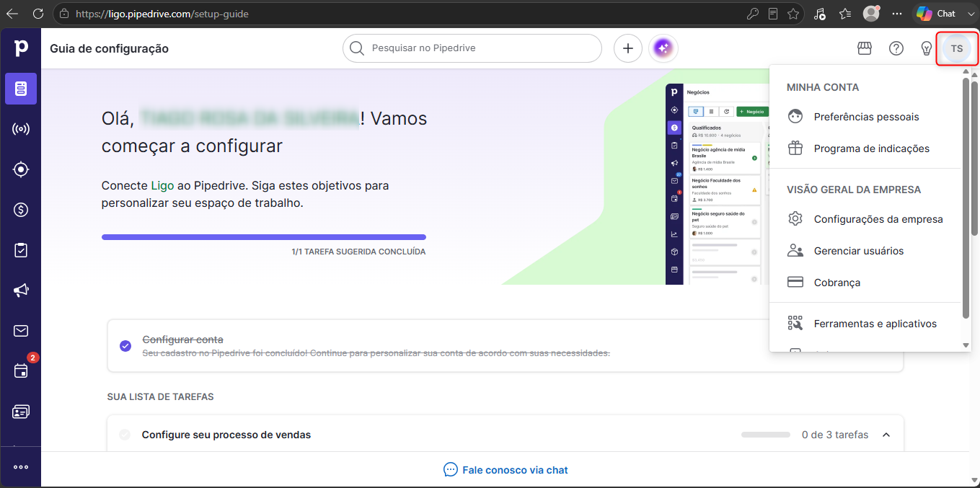
Task: Click the preferences face icon in menu
Action: coord(795,117)
